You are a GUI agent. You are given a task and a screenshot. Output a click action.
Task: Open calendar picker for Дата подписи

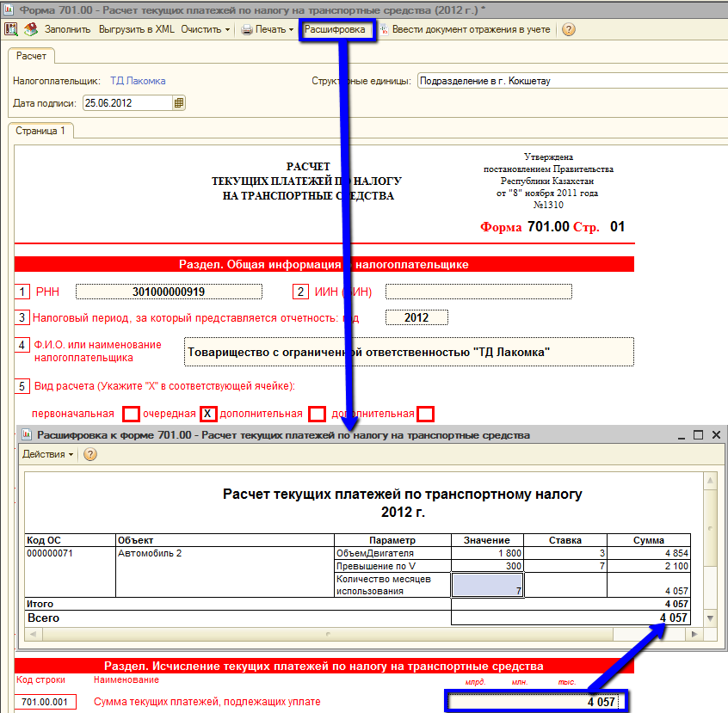tap(179, 103)
